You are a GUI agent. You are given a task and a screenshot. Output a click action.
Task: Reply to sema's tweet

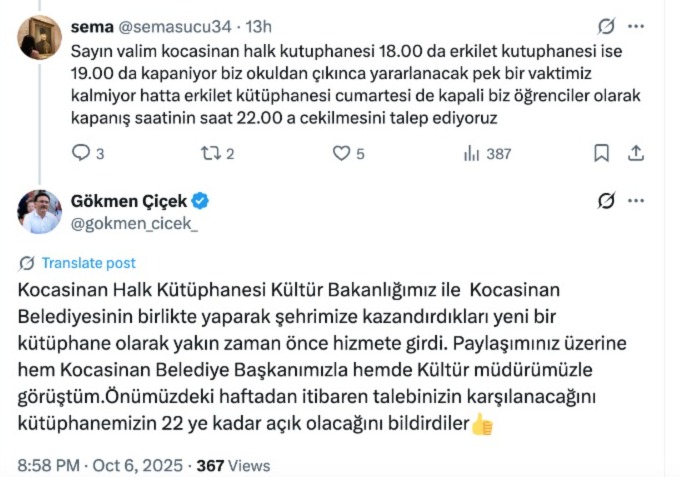pyautogui.click(x=82, y=153)
